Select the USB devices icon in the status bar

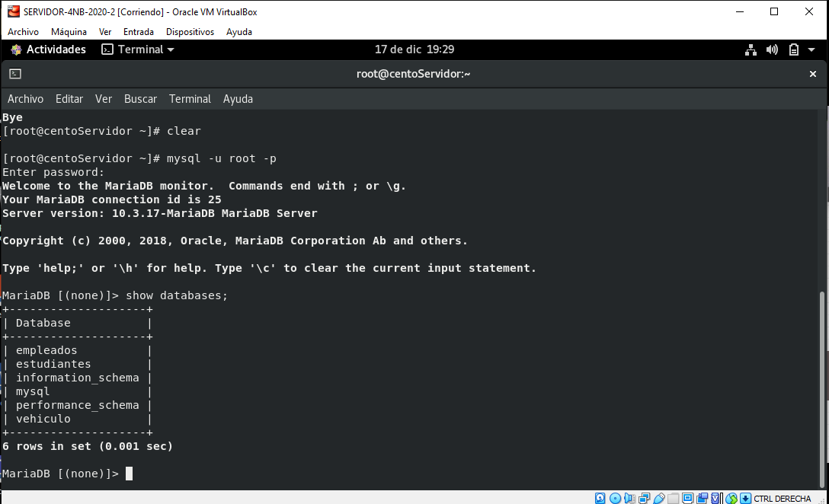pos(659,498)
